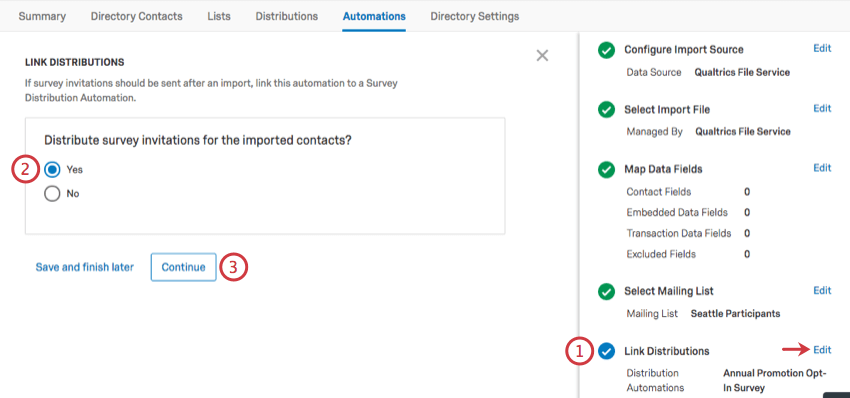Click blue checkmark beside Link Distributions

pos(606,351)
